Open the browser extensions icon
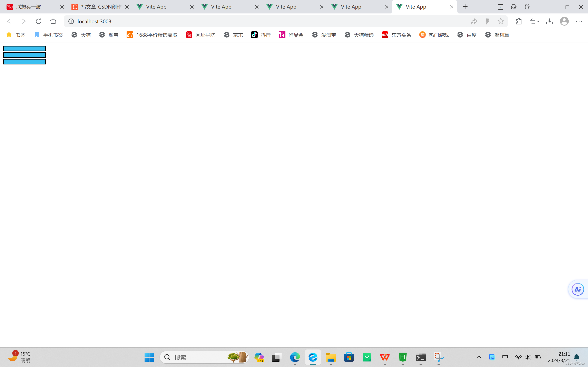 (x=519, y=21)
